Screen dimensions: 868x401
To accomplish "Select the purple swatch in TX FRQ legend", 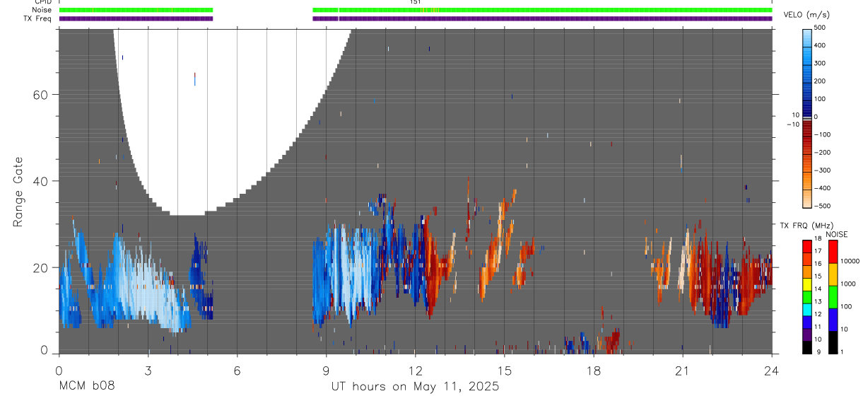I will click(807, 334).
